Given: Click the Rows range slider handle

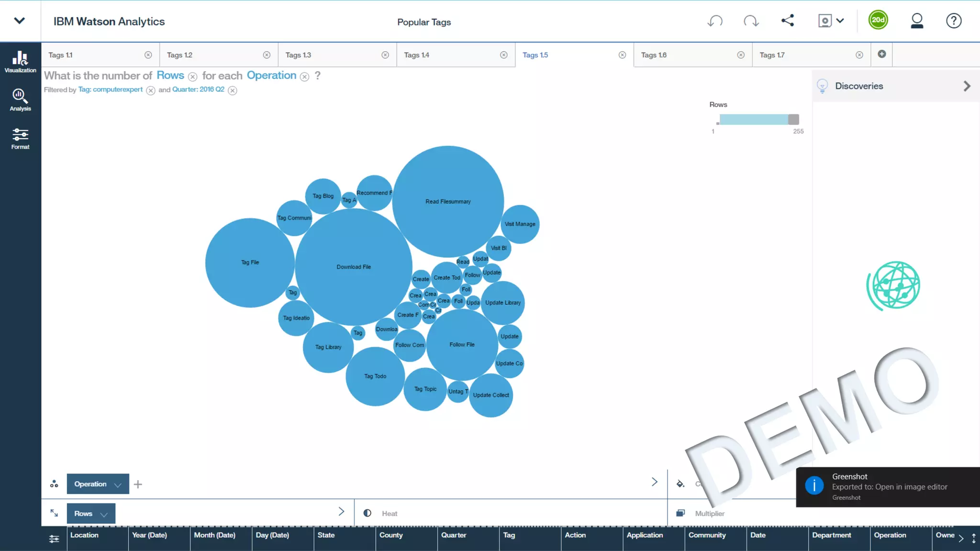Looking at the screenshot, I should [x=793, y=120].
